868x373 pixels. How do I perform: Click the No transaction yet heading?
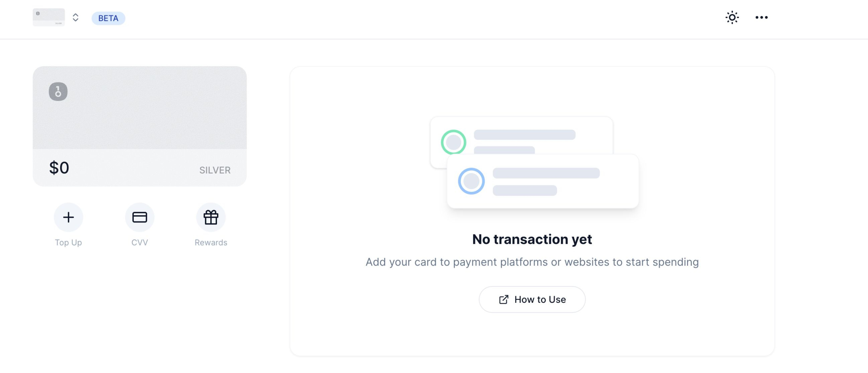click(532, 239)
